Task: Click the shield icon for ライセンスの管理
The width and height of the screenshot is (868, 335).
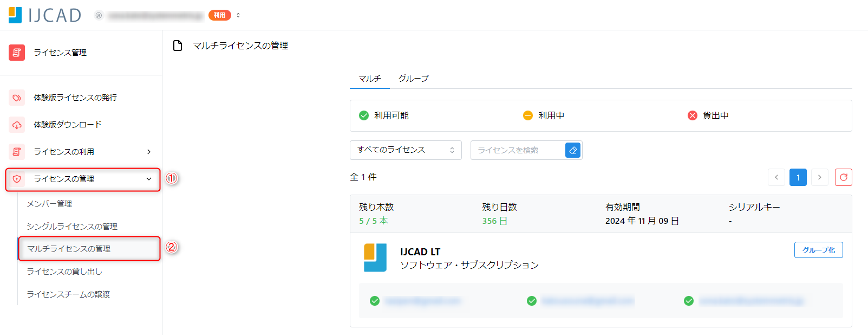Action: click(x=17, y=179)
